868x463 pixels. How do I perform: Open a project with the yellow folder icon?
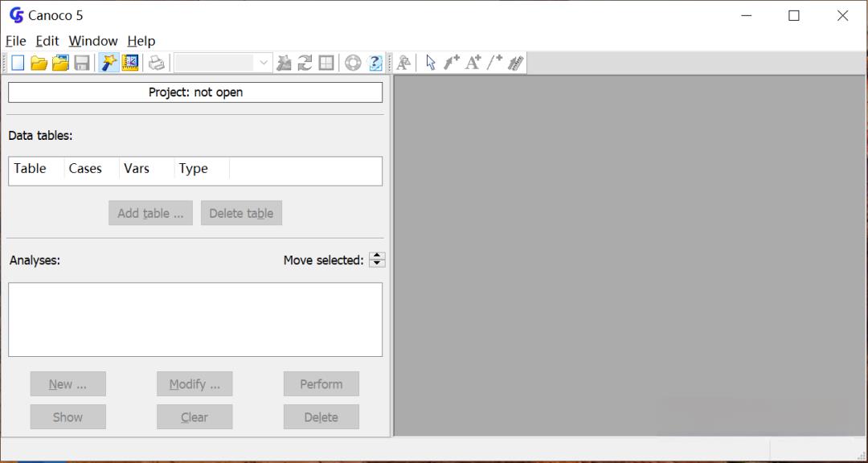(39, 63)
